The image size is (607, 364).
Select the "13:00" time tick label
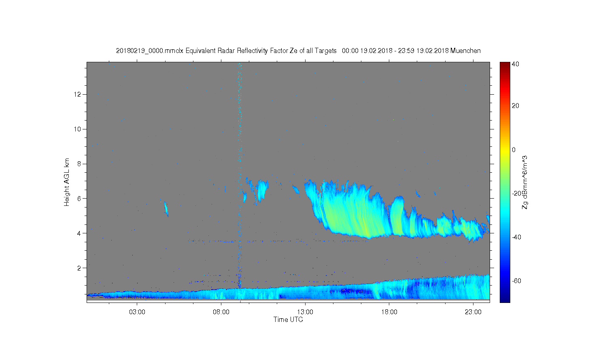pyautogui.click(x=305, y=312)
